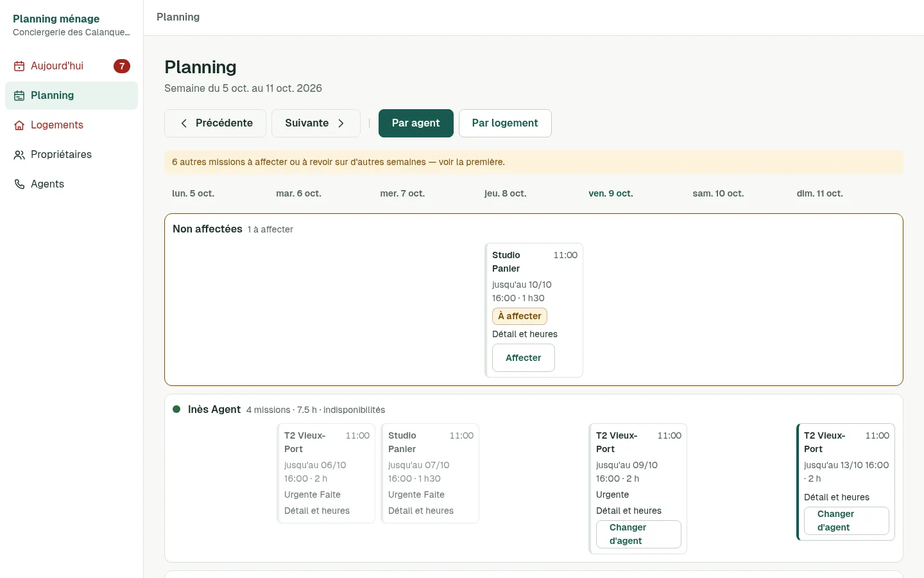Image resolution: width=924 pixels, height=578 pixels.
Task: Click the 'mer. 7 oct.' day header
Action: [402, 193]
